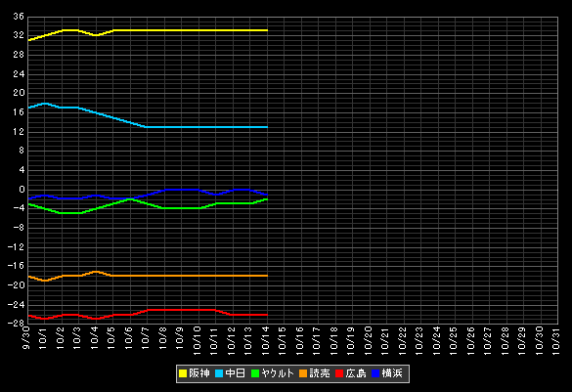Screen dimensions: 572x392
Task: Select the ヤクルト legend label
Action: (x=278, y=373)
